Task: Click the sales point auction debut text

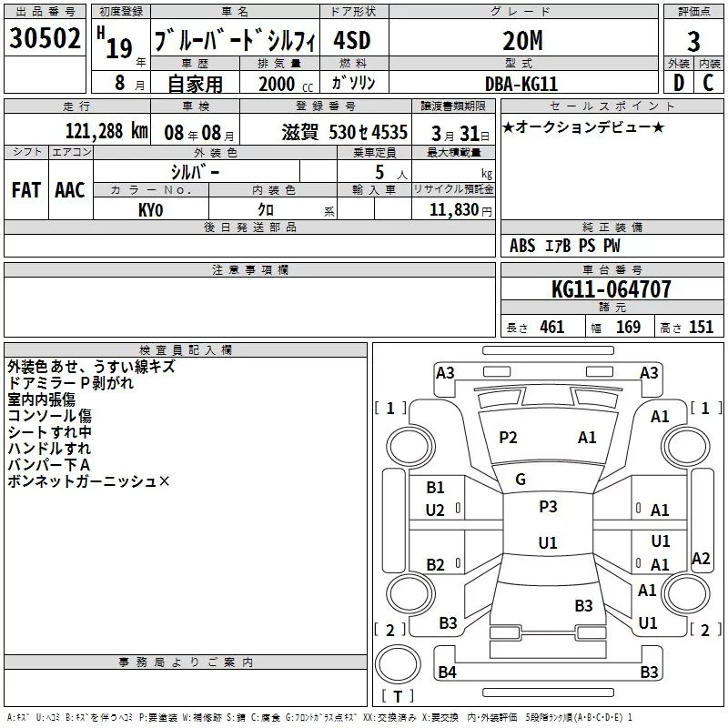Action: pos(583,126)
